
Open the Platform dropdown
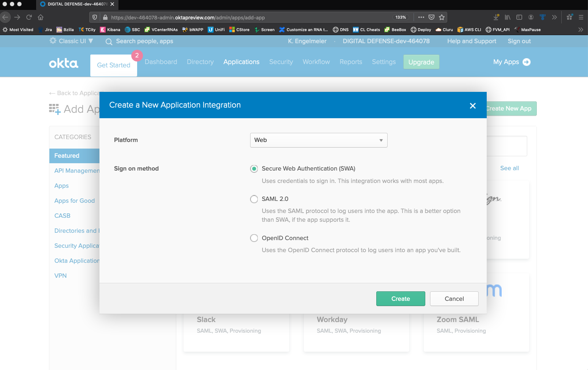click(318, 140)
